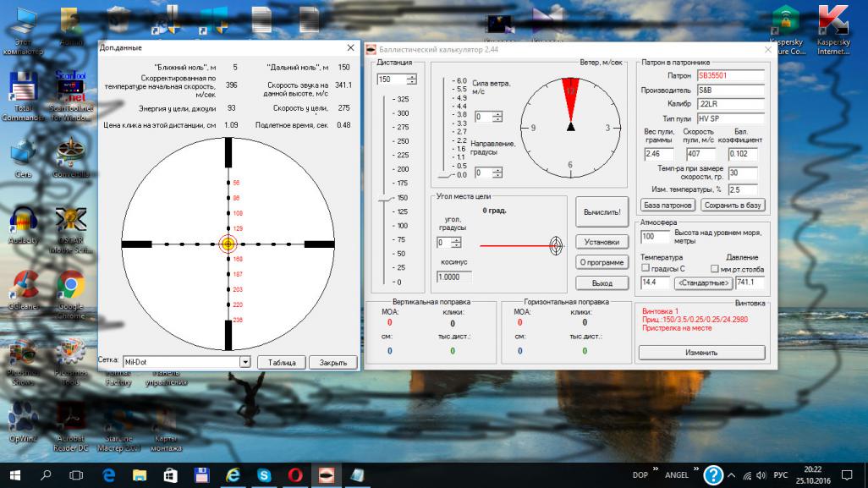Open Skype from the taskbar
This screenshot has width=868, height=488.
click(x=264, y=475)
